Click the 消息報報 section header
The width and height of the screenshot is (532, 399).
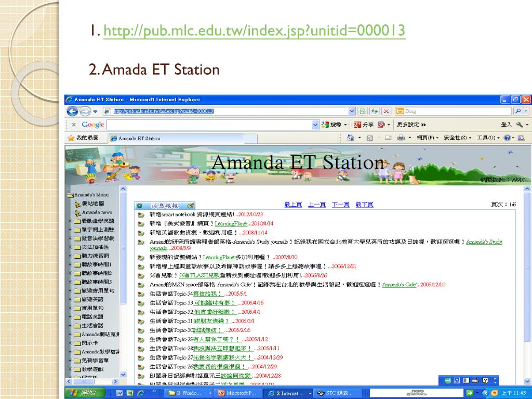point(165,205)
